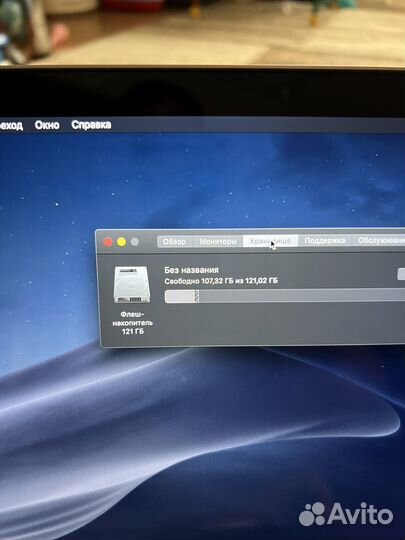This screenshot has width=405, height=540.
Task: Minimize window with yellow button
Action: click(121, 242)
